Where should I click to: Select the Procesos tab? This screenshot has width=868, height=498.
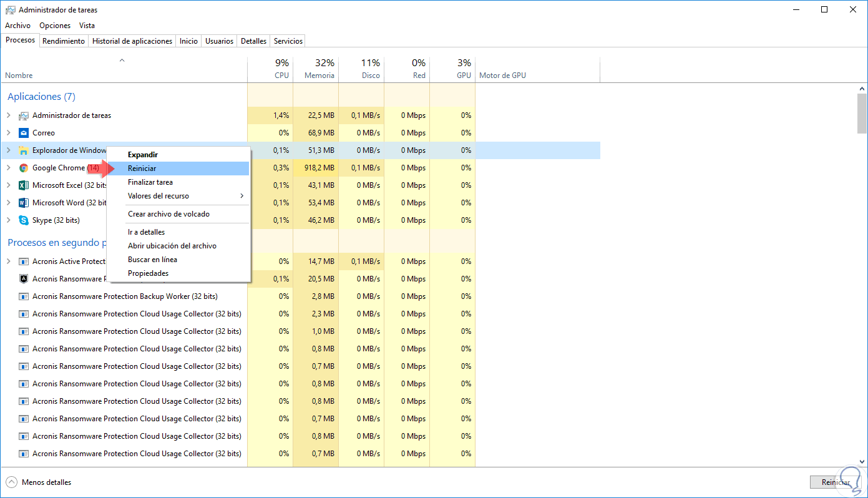tap(20, 41)
